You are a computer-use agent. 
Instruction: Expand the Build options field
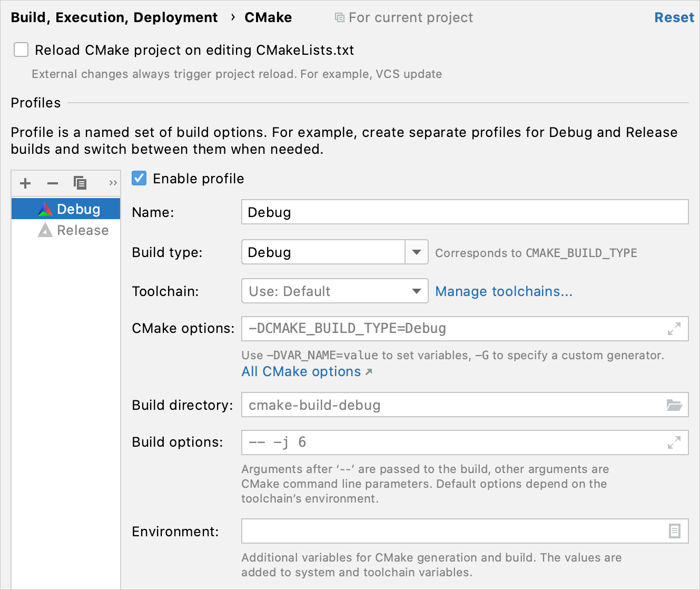coord(674,442)
